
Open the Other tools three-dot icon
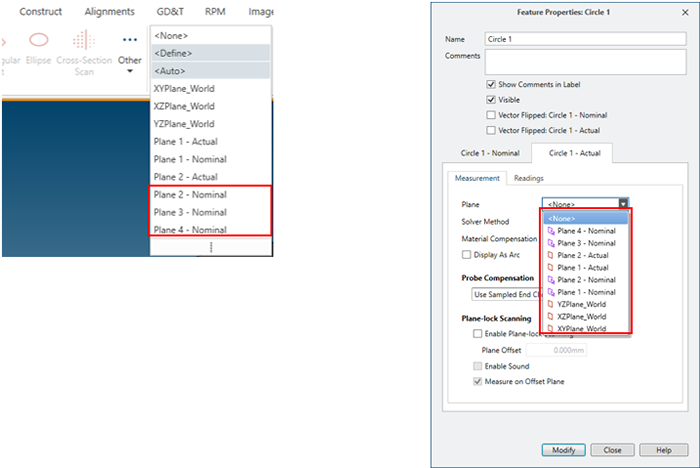pos(129,41)
